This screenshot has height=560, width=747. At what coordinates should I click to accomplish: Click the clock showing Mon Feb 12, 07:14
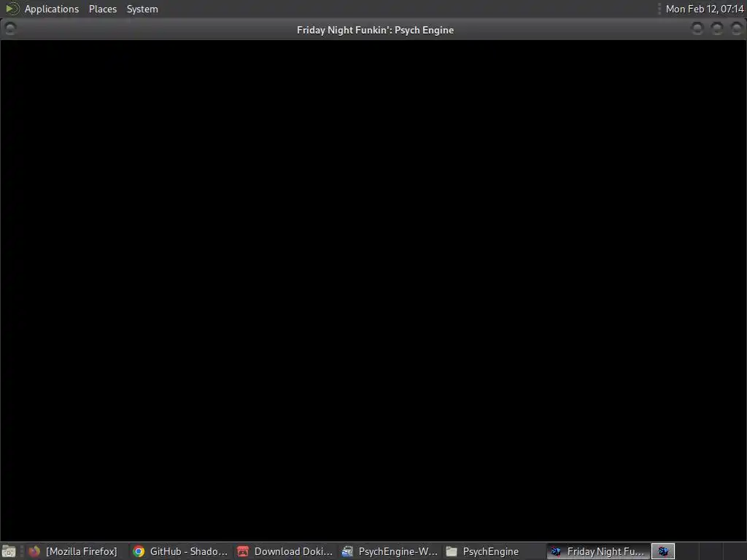(704, 9)
